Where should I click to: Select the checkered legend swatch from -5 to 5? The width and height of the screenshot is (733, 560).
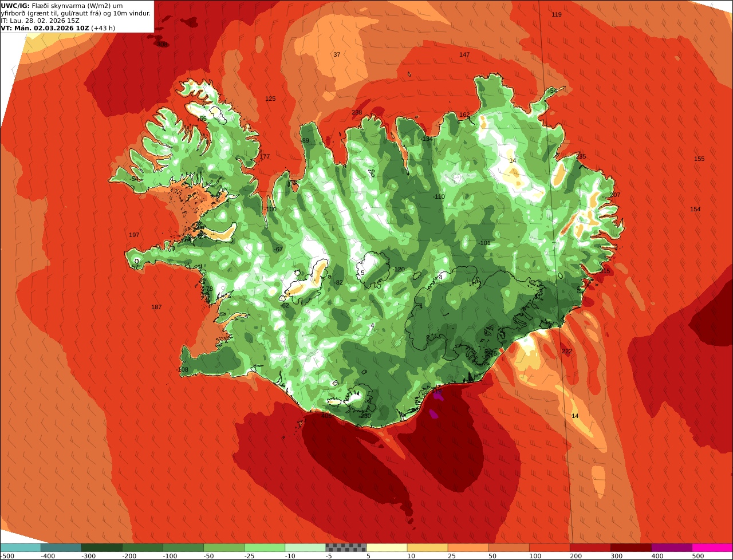coord(346,547)
